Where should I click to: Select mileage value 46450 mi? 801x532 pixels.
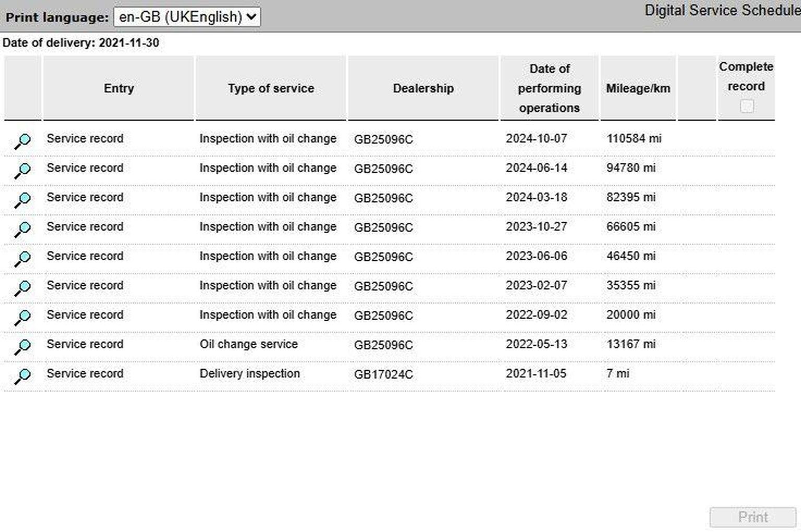[631, 256]
